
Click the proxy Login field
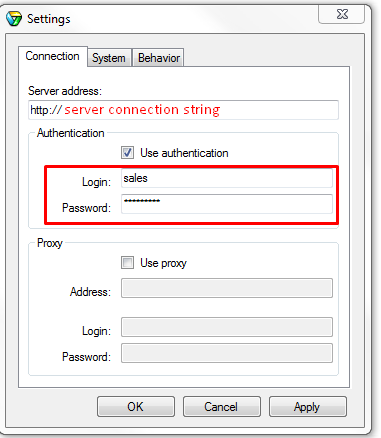[227, 327]
